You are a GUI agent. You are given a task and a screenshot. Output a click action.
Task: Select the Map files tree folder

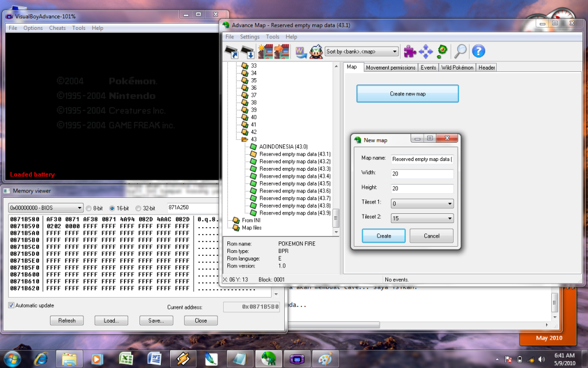(252, 228)
